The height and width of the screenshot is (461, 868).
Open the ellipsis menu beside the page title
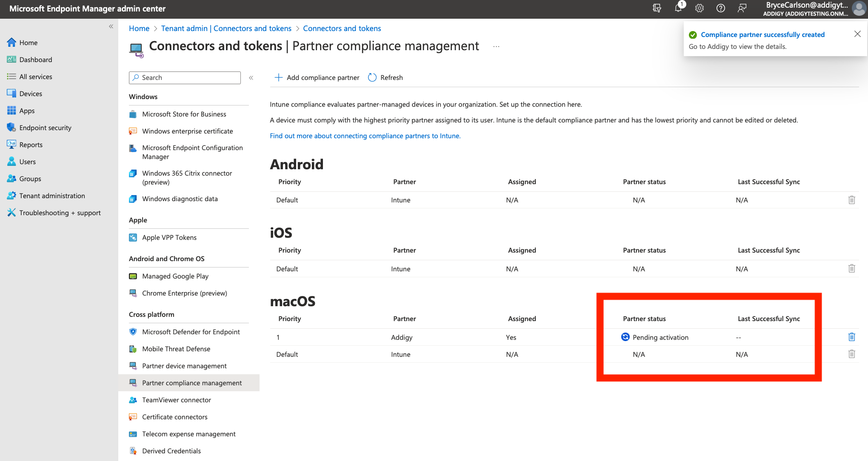click(496, 46)
